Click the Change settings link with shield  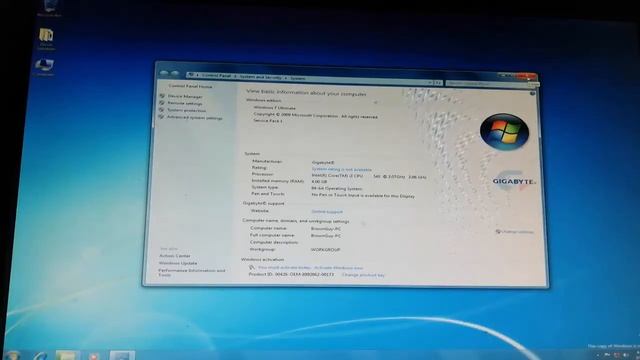[515, 232]
